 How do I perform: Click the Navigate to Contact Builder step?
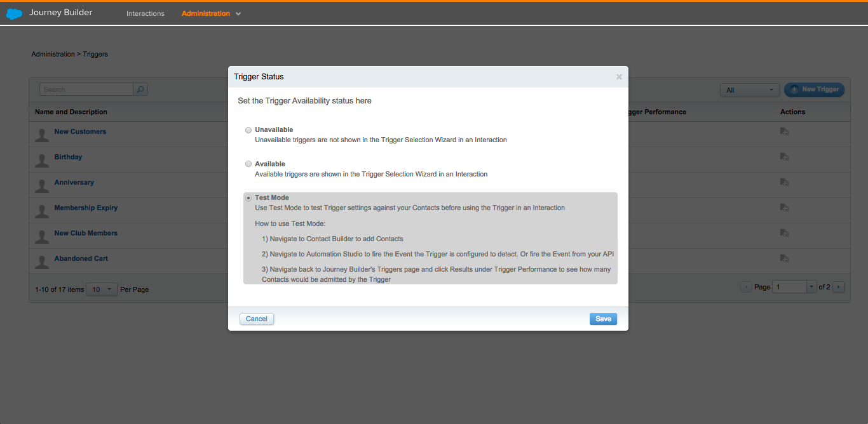point(332,239)
